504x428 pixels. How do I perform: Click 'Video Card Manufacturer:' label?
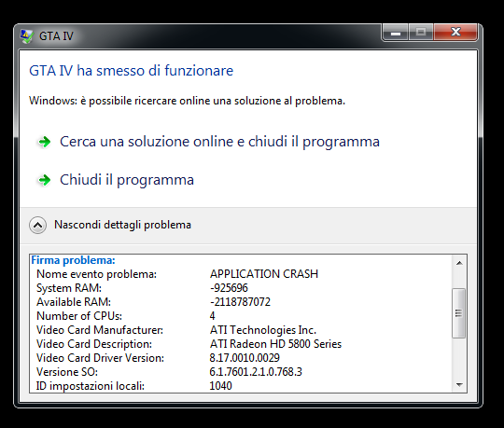coord(100,330)
